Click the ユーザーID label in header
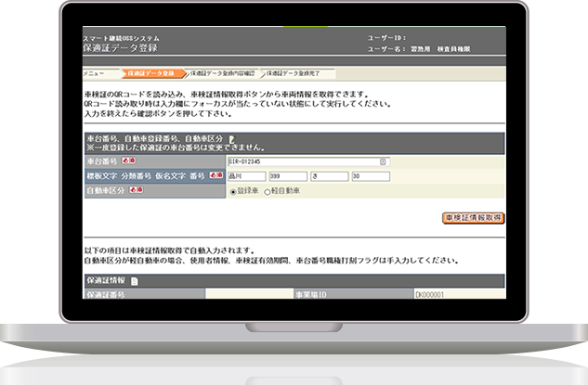This screenshot has width=588, height=385. click(386, 38)
